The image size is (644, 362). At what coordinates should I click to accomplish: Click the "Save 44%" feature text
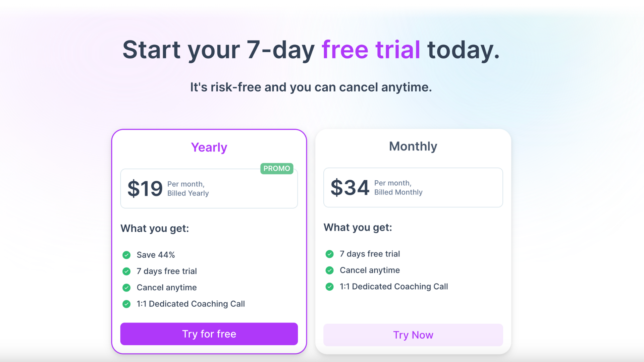(x=156, y=255)
